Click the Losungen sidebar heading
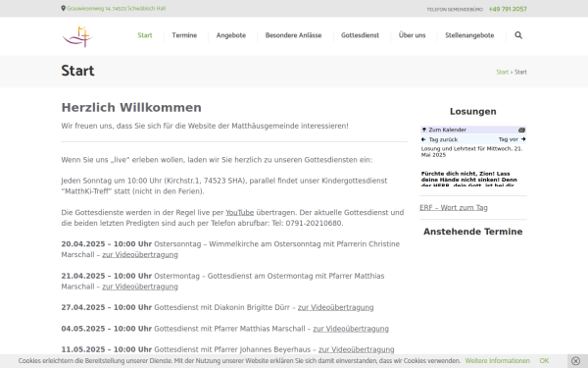The width and height of the screenshot is (588, 368). point(473,112)
